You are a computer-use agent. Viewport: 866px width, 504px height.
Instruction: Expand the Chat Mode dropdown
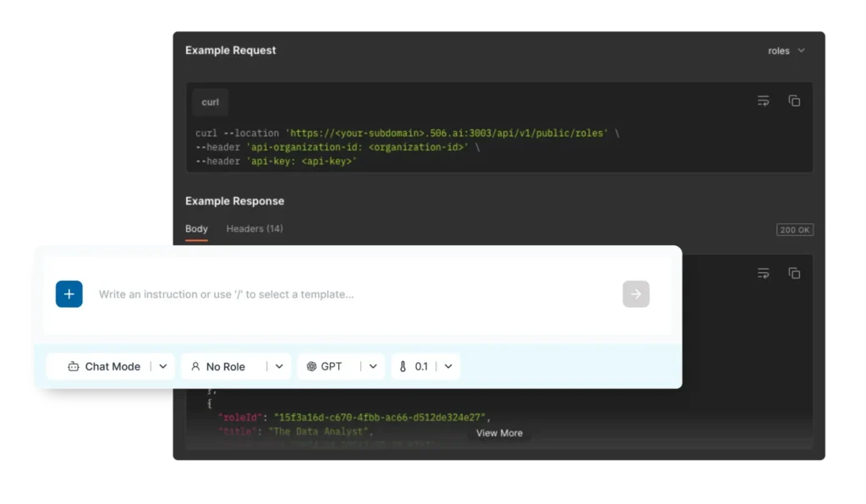(162, 366)
